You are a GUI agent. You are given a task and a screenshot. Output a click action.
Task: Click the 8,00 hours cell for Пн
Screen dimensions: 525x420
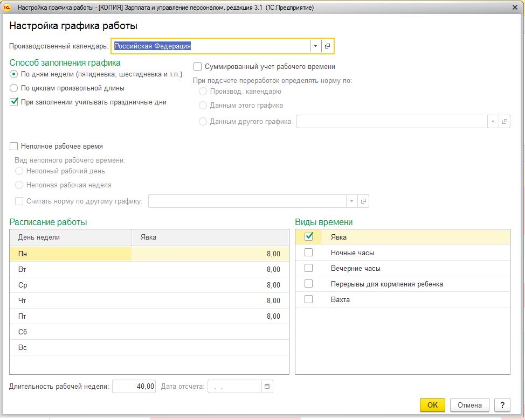[x=210, y=254]
